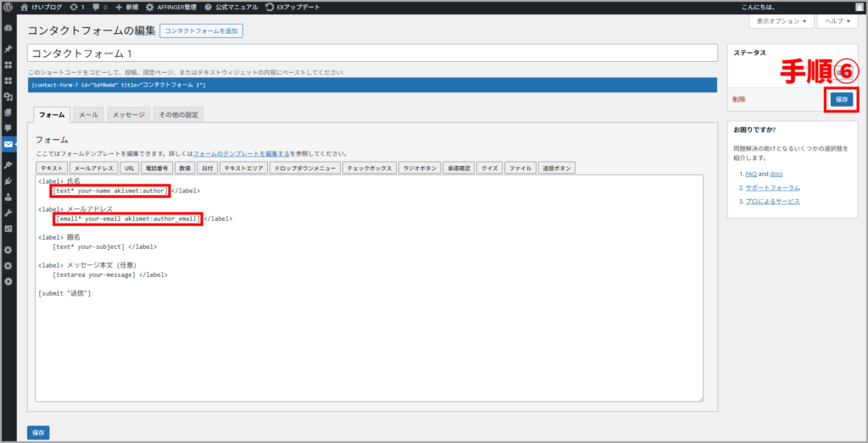Click the user avatar in top-right corner
Screen dimensions: 868x443
859,7
